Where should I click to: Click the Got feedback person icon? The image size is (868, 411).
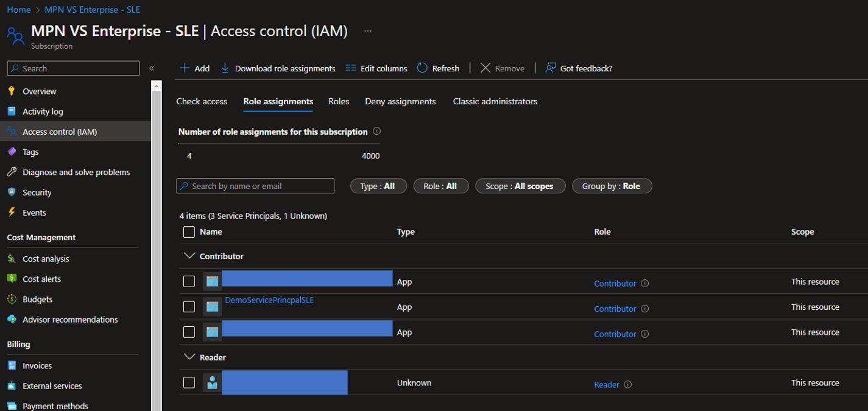point(550,68)
